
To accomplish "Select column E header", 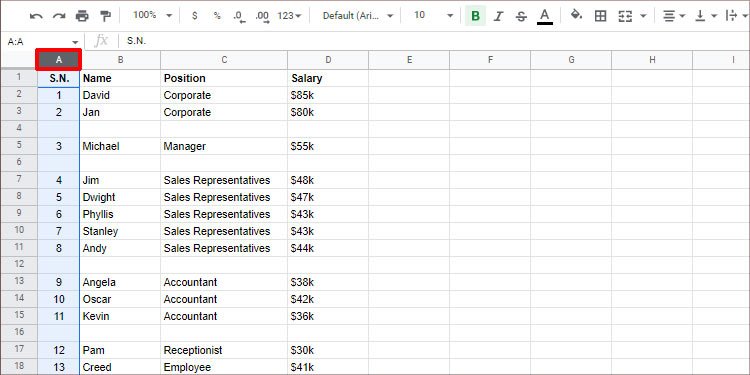I will pyautogui.click(x=409, y=60).
